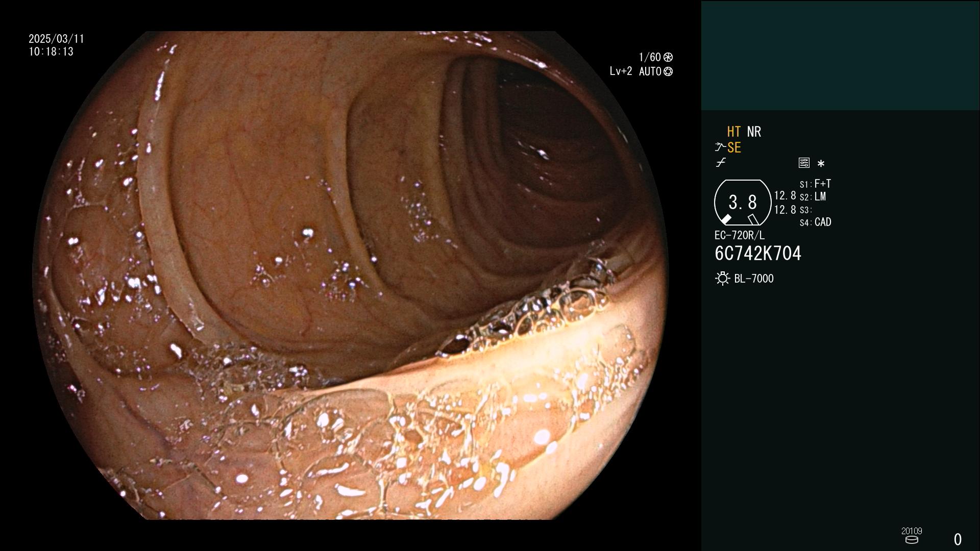This screenshot has height=551, width=980.
Task: Click the endoscopic colon image view
Action: pos(350,275)
